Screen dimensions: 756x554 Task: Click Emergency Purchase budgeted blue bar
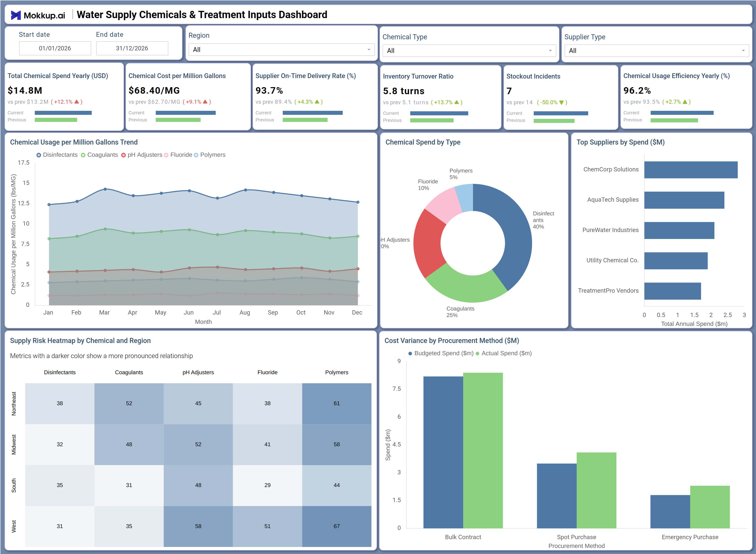[x=670, y=511]
